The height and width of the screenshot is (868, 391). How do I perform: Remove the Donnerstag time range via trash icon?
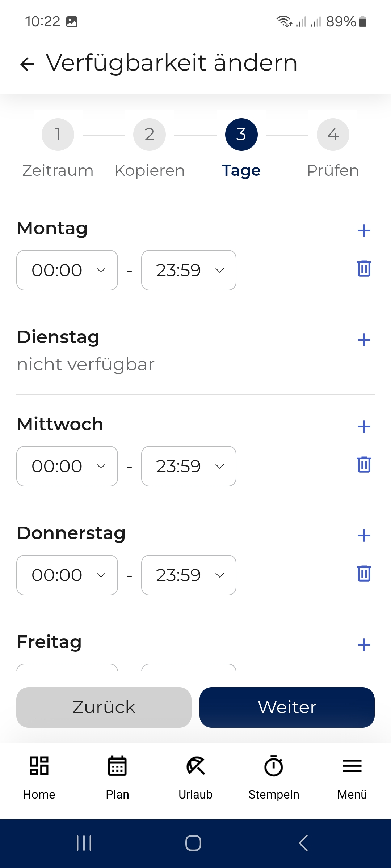[364, 573]
